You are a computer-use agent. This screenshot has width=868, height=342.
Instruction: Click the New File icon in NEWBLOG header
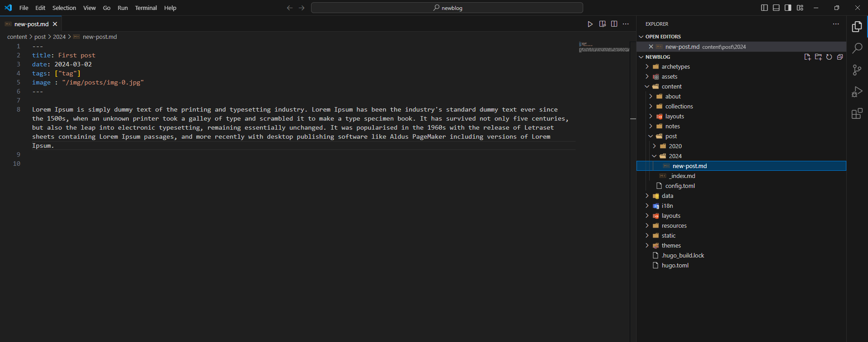807,57
